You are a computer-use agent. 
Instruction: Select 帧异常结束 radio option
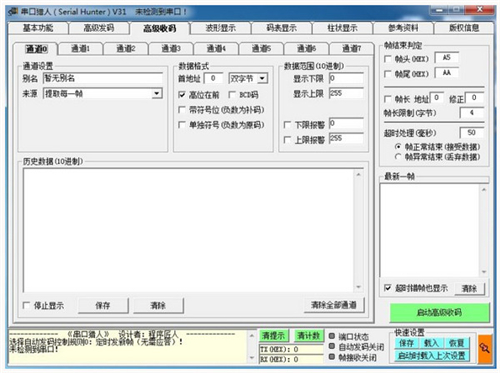coord(398,157)
